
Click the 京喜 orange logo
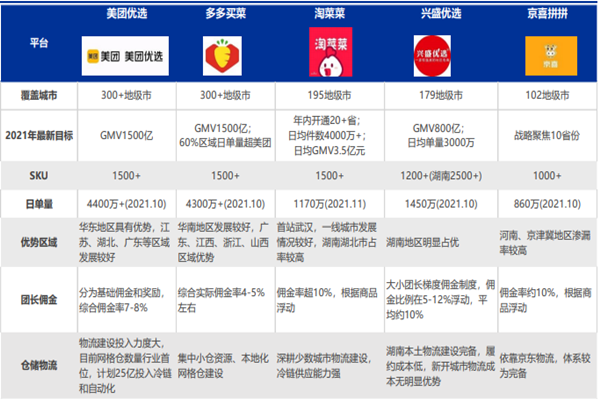click(x=551, y=56)
